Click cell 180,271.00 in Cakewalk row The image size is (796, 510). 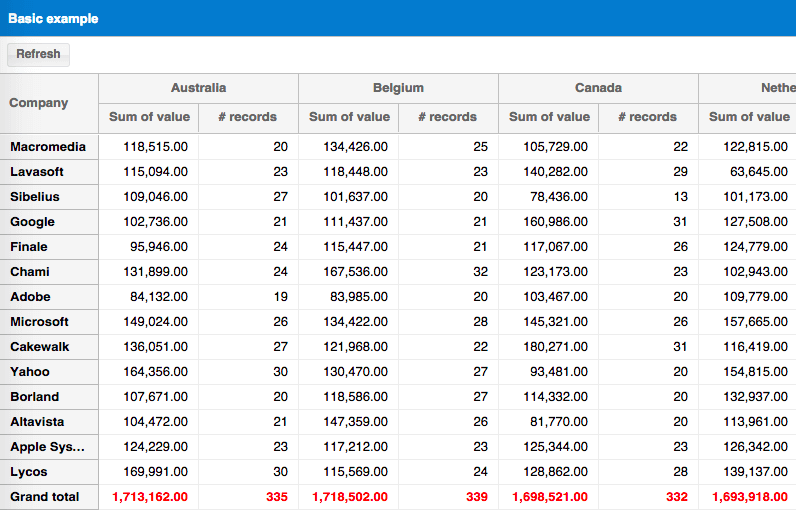point(549,347)
